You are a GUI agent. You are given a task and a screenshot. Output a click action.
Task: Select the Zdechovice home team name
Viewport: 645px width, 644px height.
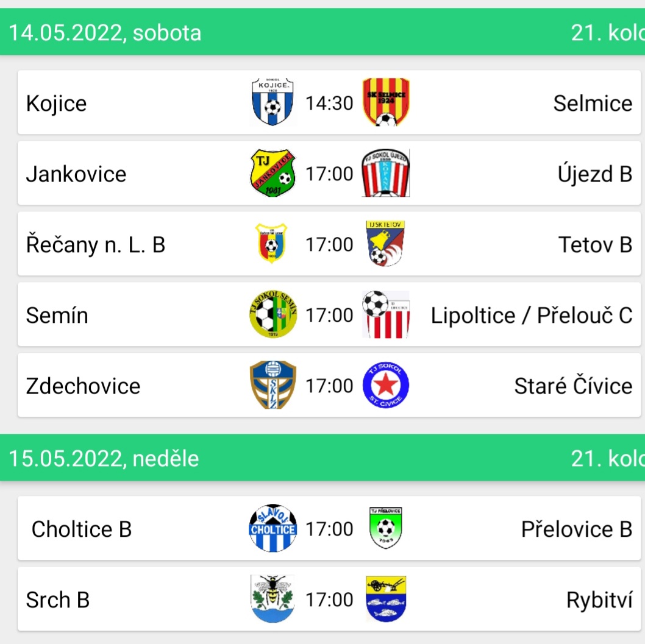83,386
